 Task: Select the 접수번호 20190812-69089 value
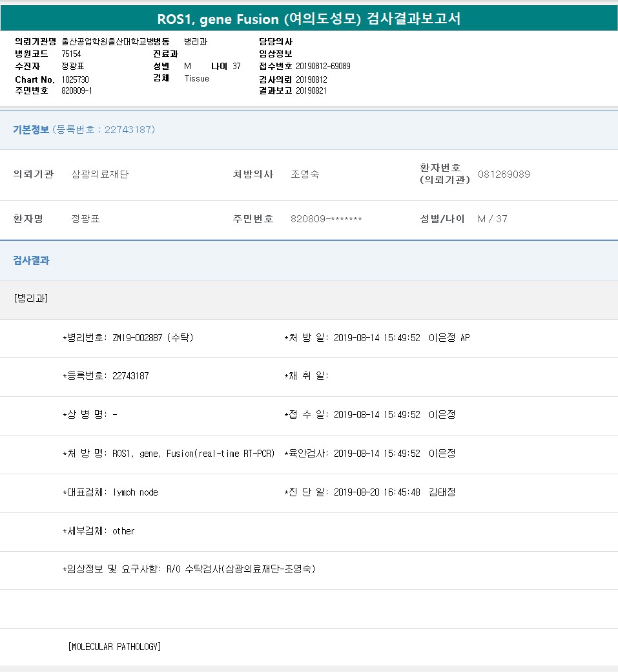click(323, 67)
